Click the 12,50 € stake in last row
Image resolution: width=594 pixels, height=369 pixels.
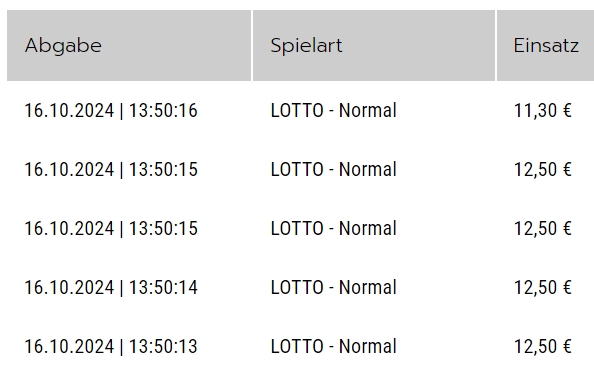pos(542,347)
